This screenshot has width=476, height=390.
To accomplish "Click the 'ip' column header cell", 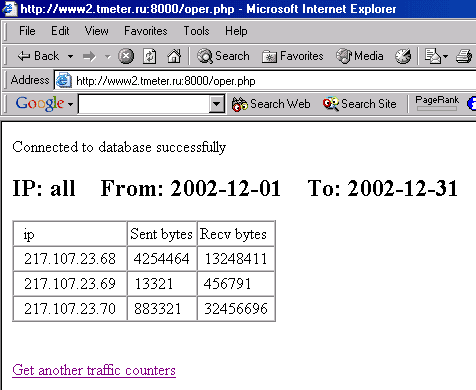I will [x=70, y=234].
